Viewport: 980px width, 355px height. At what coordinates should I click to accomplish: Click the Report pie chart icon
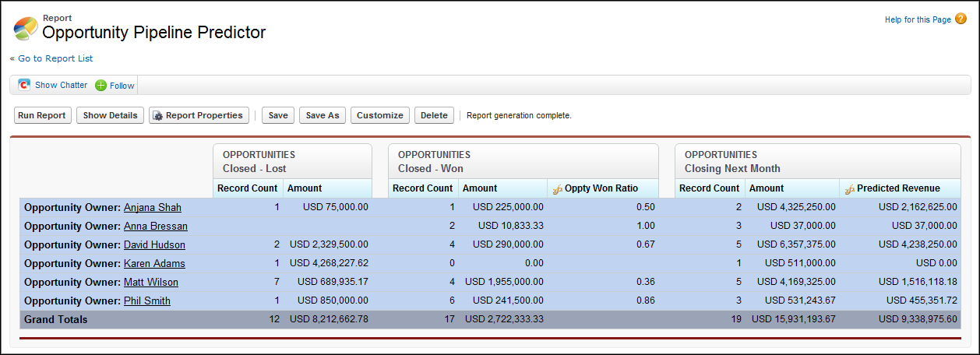26,28
